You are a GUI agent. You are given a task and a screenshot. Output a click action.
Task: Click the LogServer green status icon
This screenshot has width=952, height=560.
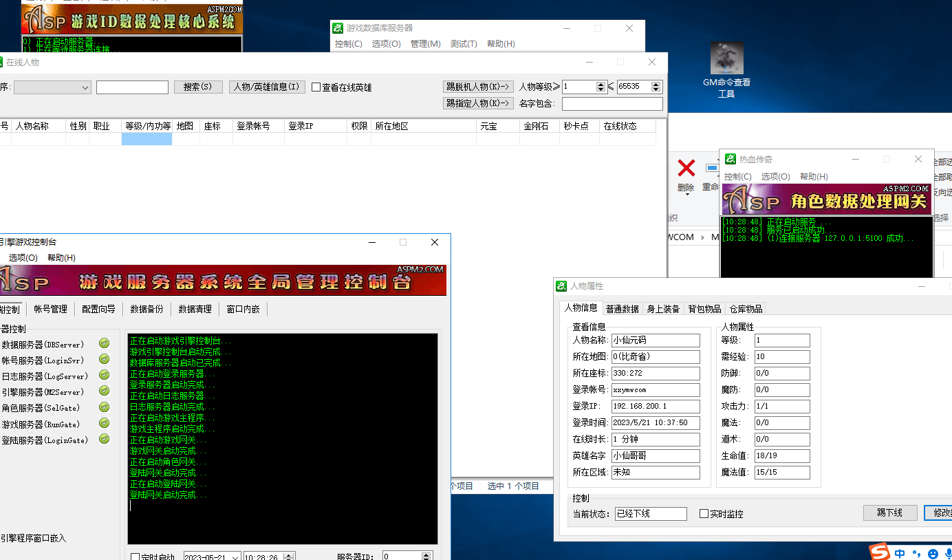pyautogui.click(x=104, y=375)
